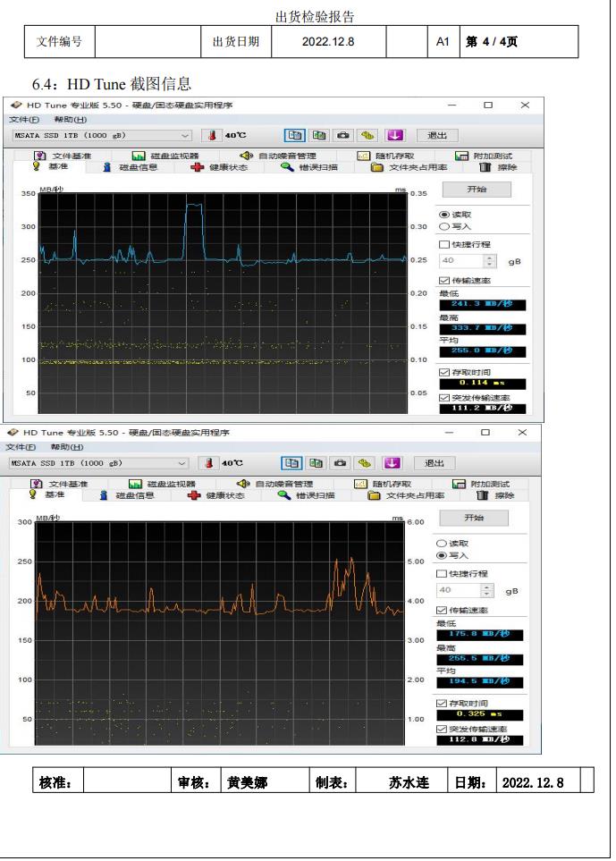Open 随机存取 tab in upper window
The image size is (616, 861).
tap(386, 156)
